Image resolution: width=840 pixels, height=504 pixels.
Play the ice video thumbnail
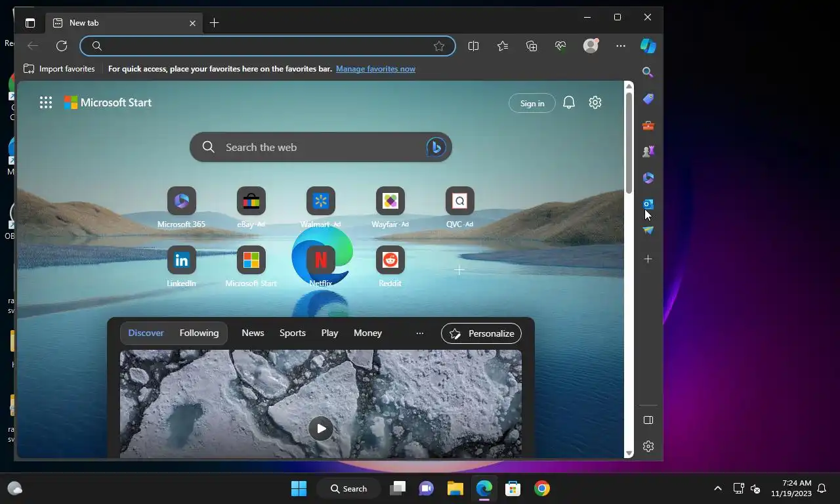(x=321, y=429)
